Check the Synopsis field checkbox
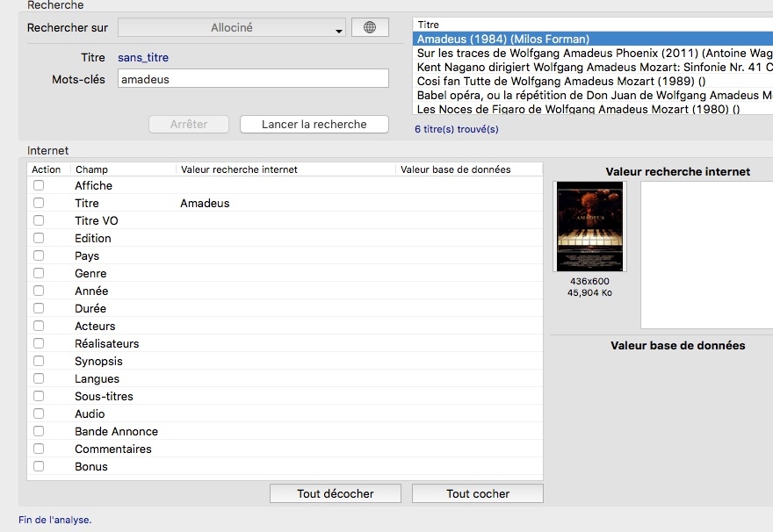Viewport: 773px width, 532px height. pyautogui.click(x=39, y=362)
